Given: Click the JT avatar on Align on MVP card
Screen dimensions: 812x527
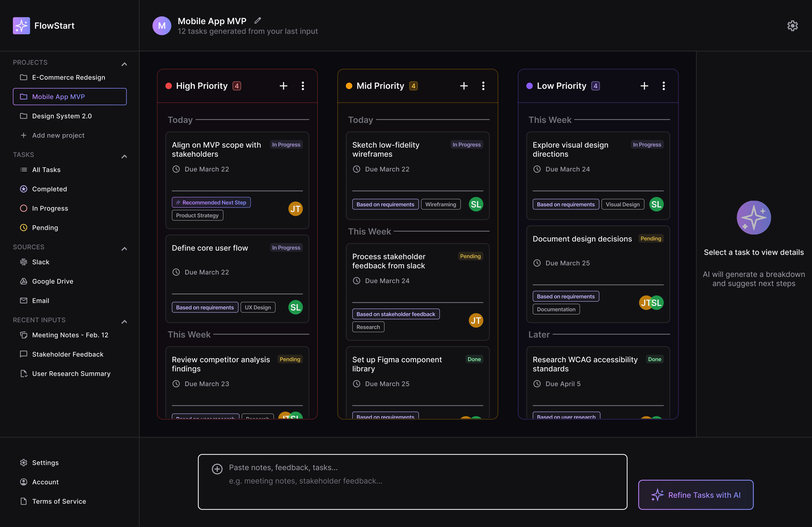Looking at the screenshot, I should (x=295, y=209).
